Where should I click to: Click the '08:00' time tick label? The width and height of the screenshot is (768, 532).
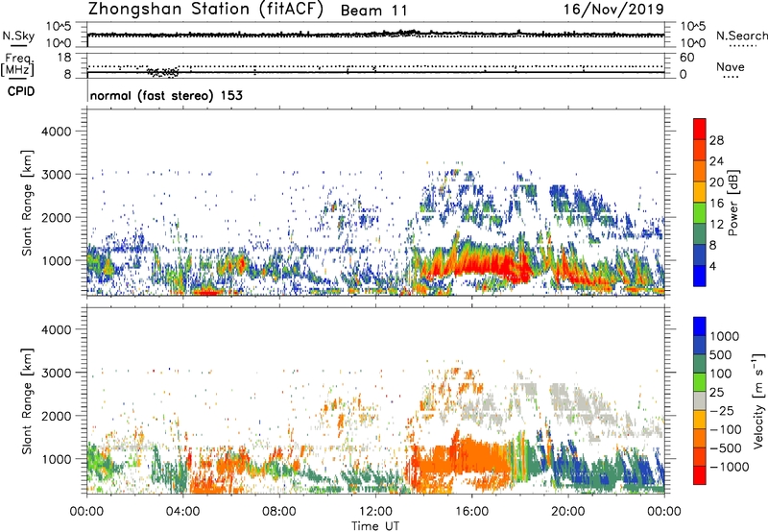pos(279,512)
